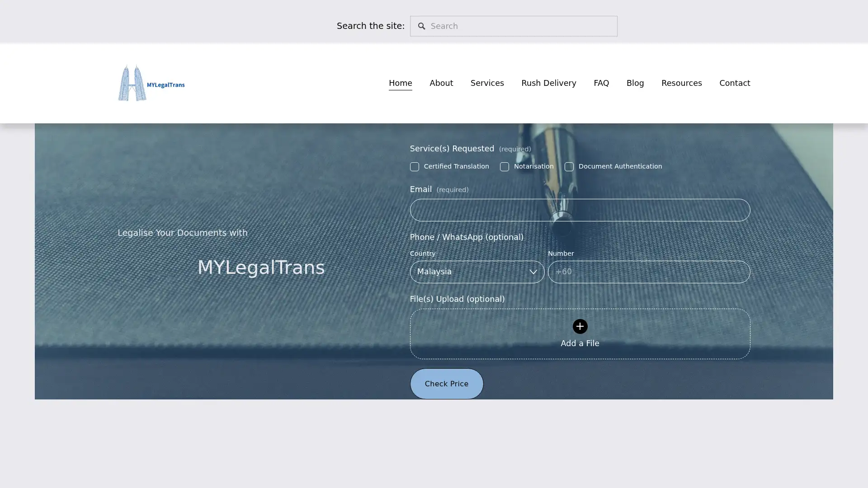
Task: Check the Notarisation service option
Action: tap(504, 167)
